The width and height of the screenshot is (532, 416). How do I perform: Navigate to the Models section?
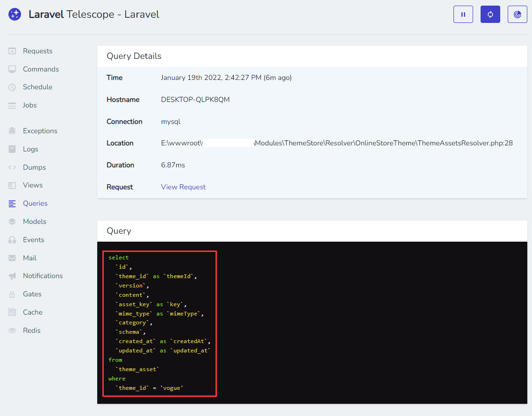coord(35,222)
